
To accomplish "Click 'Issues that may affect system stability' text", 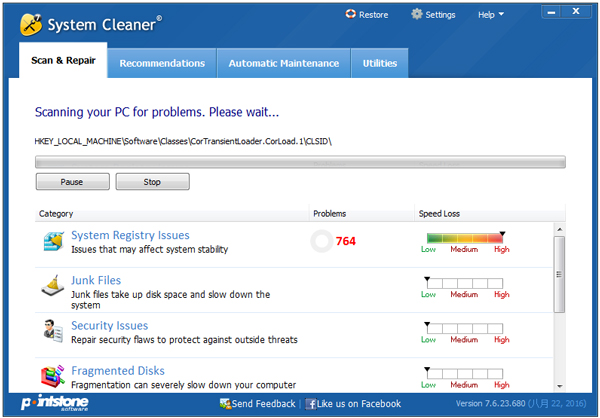I will tap(150, 250).
